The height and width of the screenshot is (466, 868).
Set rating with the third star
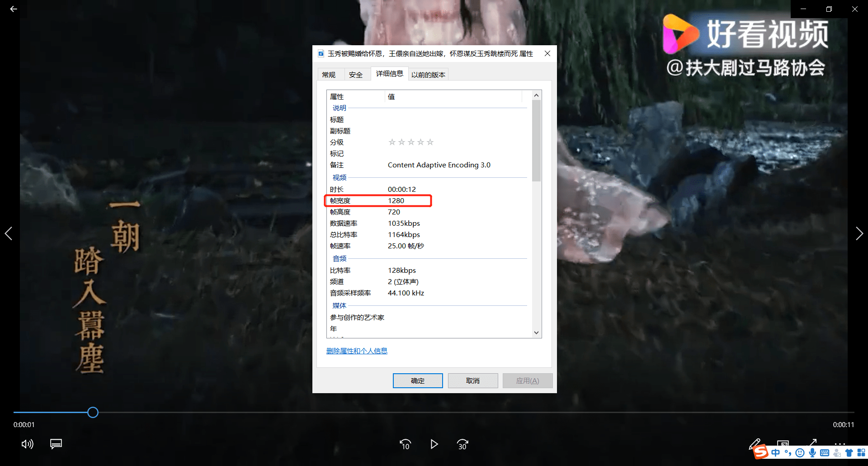411,142
